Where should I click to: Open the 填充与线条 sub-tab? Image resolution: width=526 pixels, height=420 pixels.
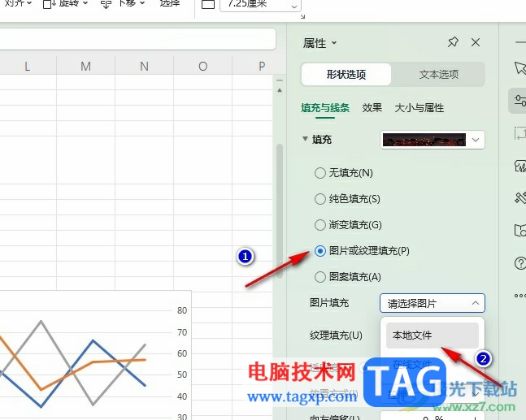(325, 108)
